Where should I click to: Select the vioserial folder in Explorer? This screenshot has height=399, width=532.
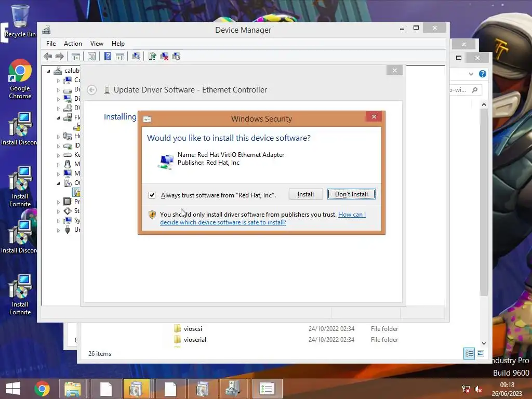point(195,339)
